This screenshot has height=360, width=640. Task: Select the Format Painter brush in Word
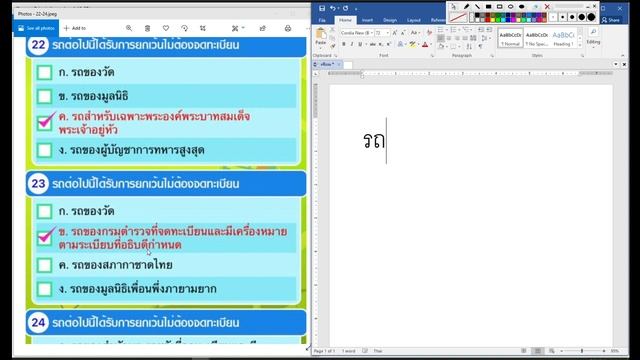click(333, 46)
